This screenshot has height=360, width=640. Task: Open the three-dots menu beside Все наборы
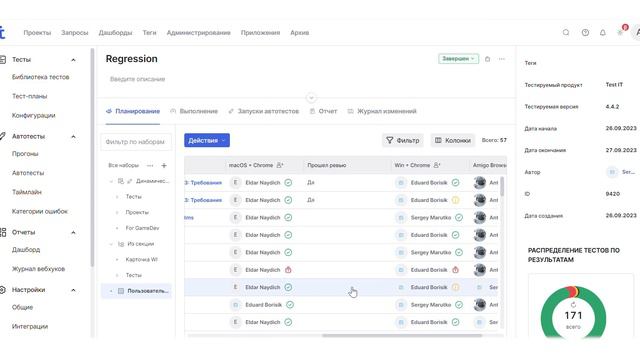tap(150, 165)
